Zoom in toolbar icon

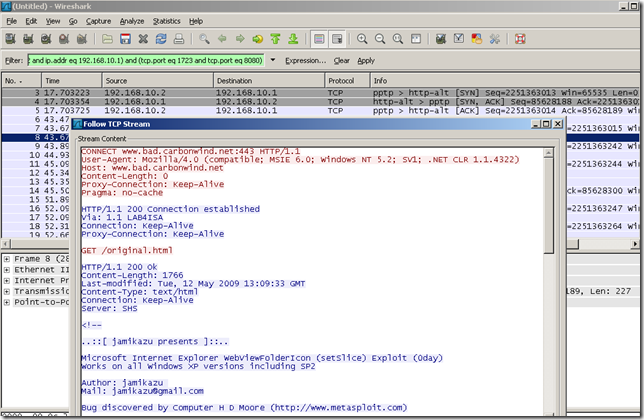(x=362, y=39)
